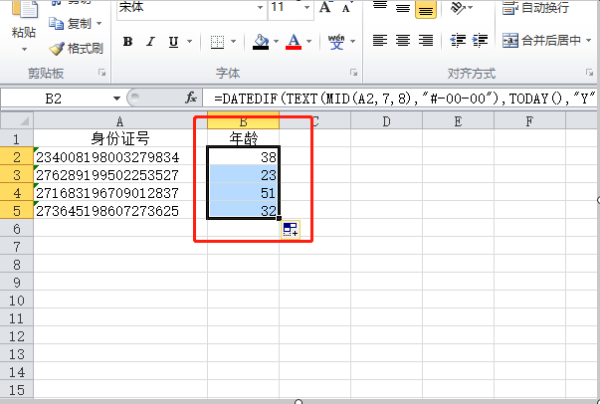Align text left
600x404 pixels.
pyautogui.click(x=380, y=40)
